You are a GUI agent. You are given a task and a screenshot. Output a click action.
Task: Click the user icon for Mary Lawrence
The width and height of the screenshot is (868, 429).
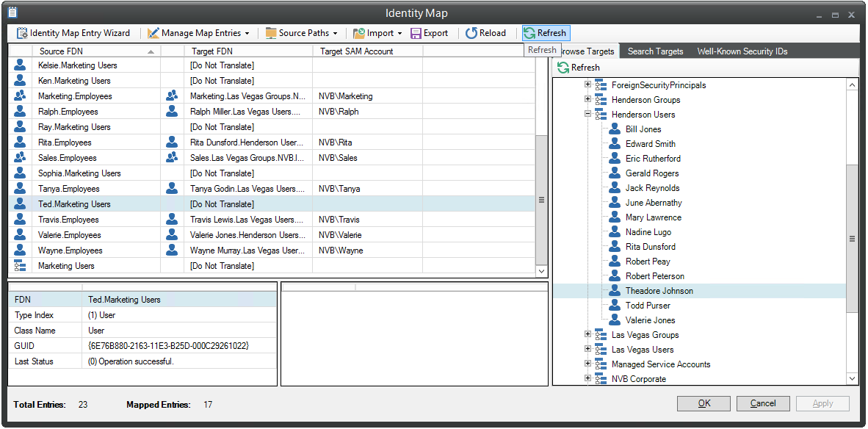615,217
